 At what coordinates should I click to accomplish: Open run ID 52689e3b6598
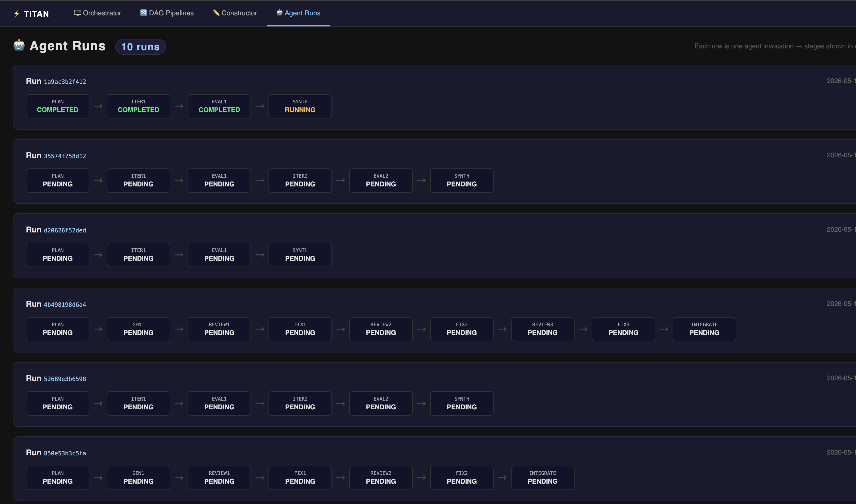pos(65,379)
